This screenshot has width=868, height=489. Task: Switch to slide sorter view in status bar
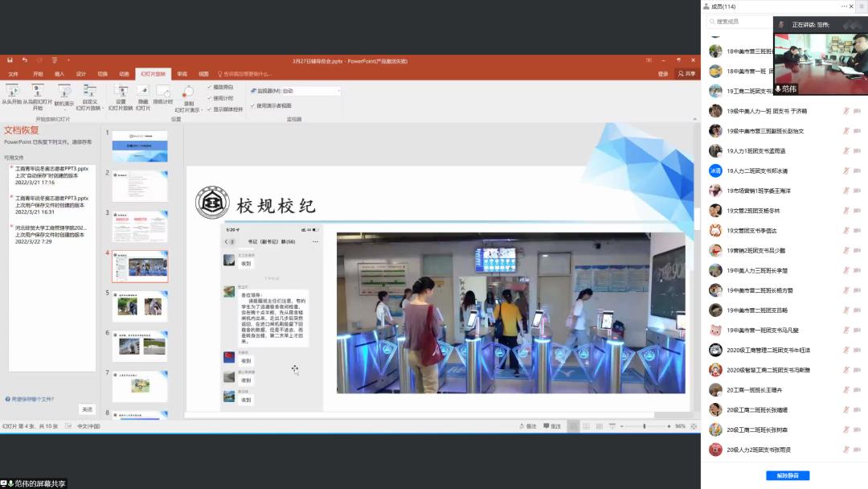click(588, 426)
